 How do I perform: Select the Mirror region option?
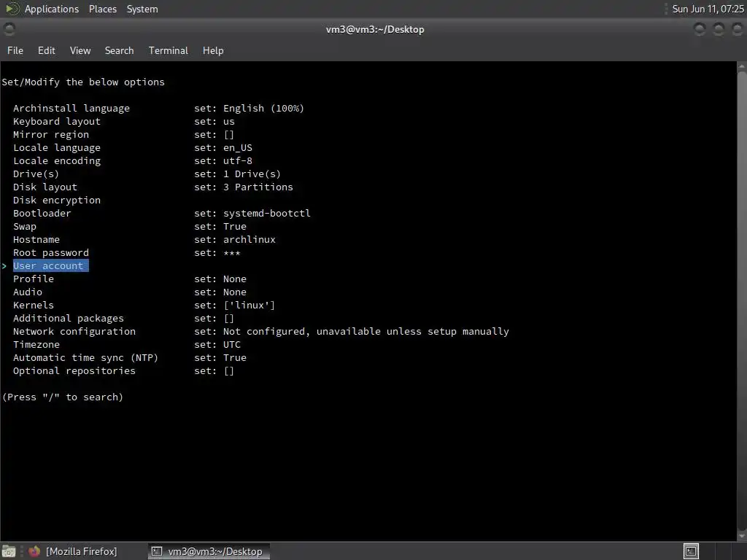pos(51,135)
